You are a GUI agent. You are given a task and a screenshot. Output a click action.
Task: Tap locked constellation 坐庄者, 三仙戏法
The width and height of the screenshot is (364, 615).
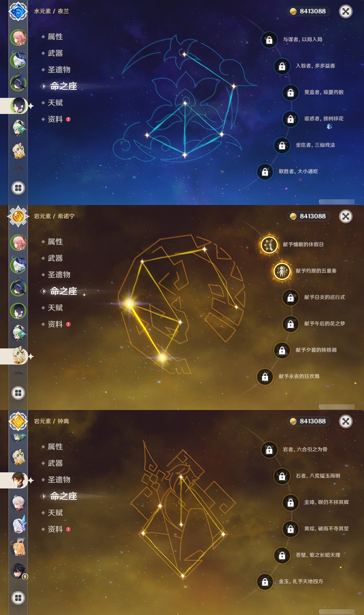282,145
